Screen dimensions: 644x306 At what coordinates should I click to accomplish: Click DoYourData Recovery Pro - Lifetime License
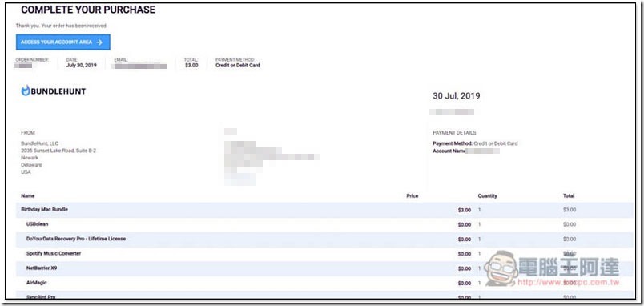[76, 239]
